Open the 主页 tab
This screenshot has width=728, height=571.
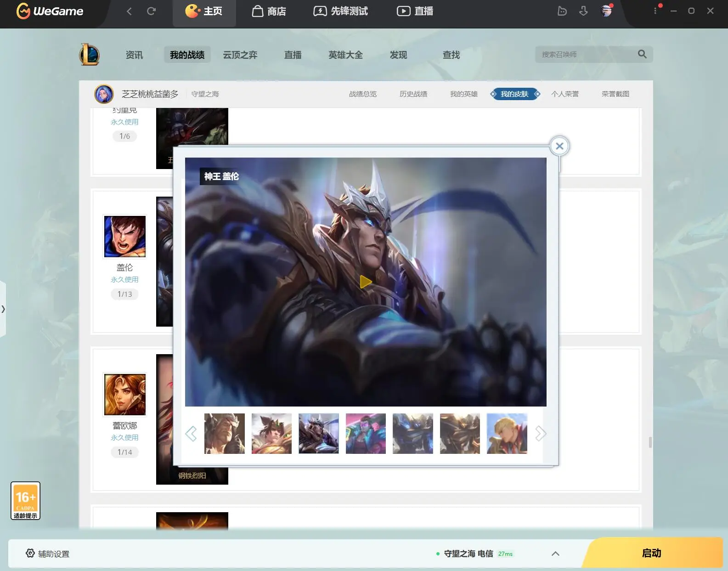click(x=204, y=11)
